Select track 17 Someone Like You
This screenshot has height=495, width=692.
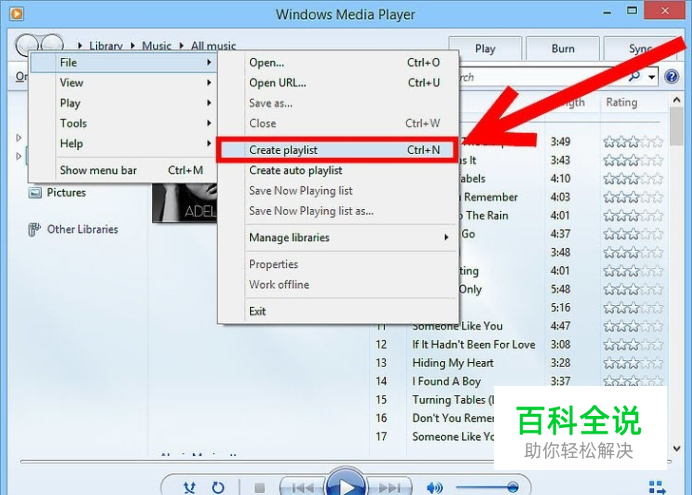(x=453, y=436)
